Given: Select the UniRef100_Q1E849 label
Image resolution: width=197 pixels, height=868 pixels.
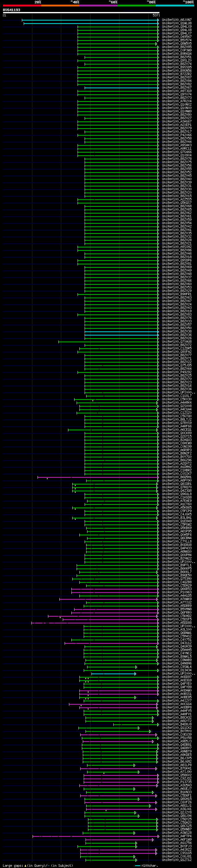Looking at the screenshot, I should coord(177,521).
